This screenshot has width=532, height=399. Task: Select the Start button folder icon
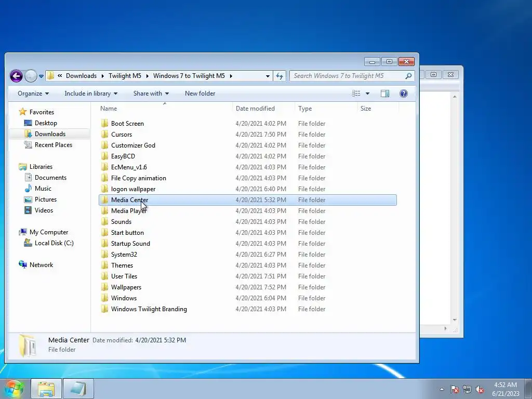(x=104, y=232)
